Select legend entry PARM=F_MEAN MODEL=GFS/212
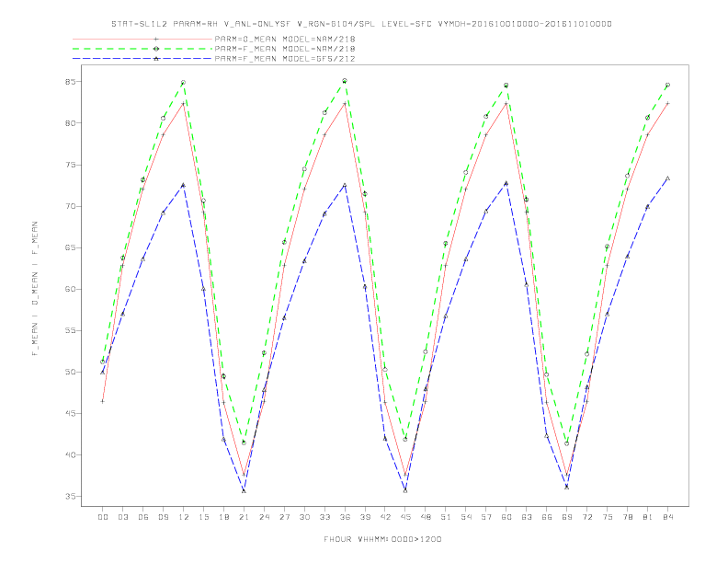The width and height of the screenshot is (728, 563). 285,59
